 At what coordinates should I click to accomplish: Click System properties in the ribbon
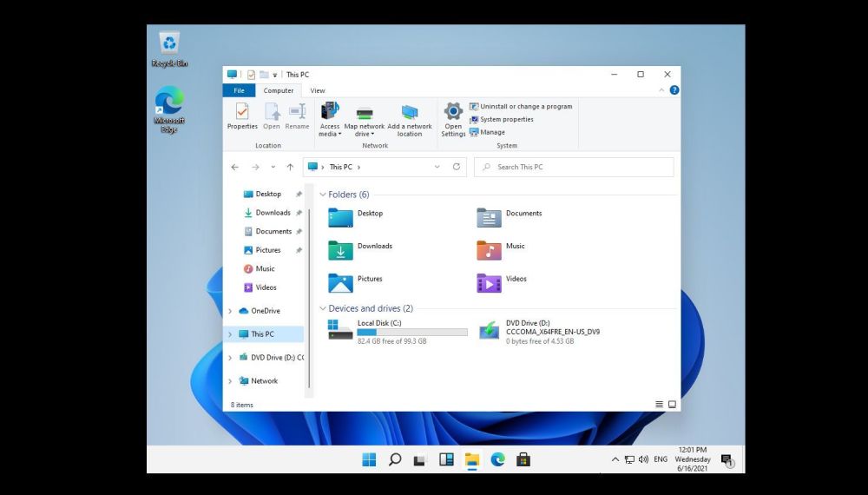point(506,119)
